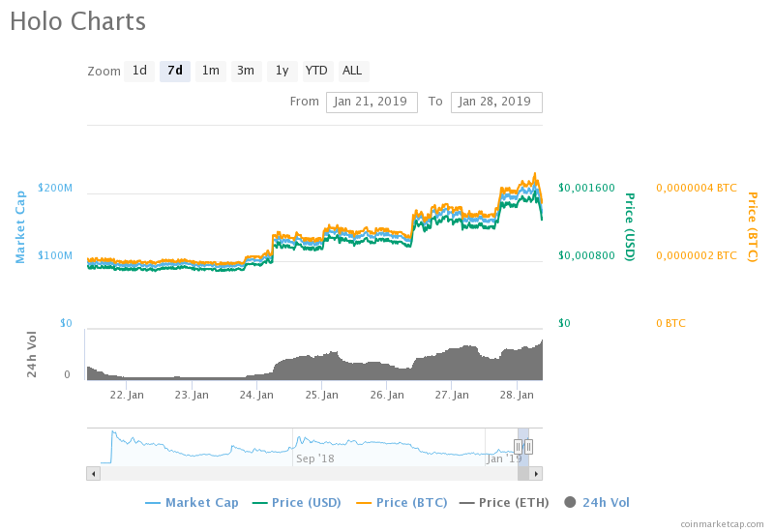Select the 1d zoom range
The width and height of the screenshot is (774, 532).
(139, 71)
